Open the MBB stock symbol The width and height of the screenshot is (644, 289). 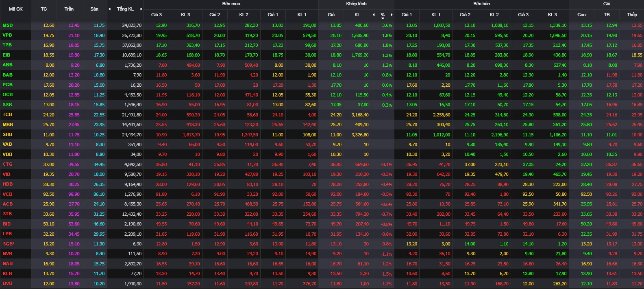coord(8,125)
